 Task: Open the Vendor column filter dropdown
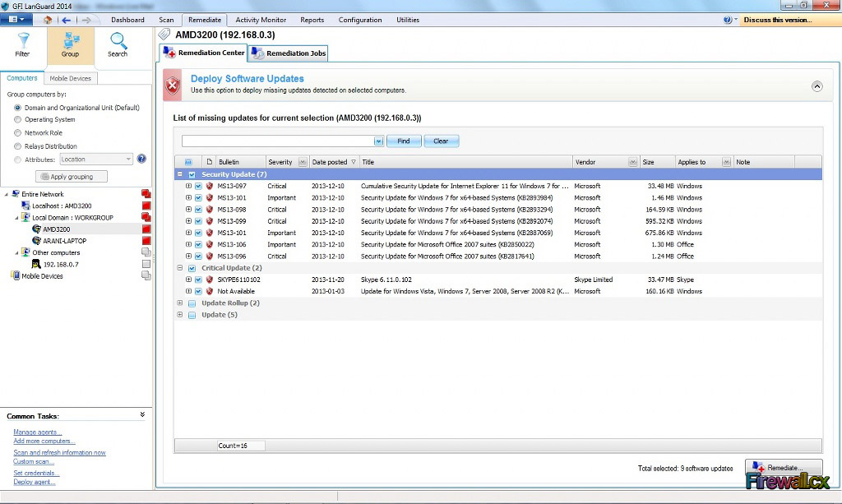(632, 162)
